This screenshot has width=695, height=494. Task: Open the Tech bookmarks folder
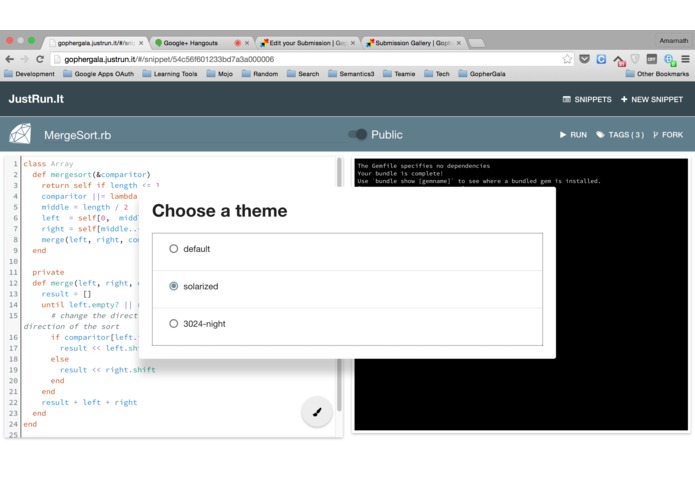pyautogui.click(x=437, y=74)
